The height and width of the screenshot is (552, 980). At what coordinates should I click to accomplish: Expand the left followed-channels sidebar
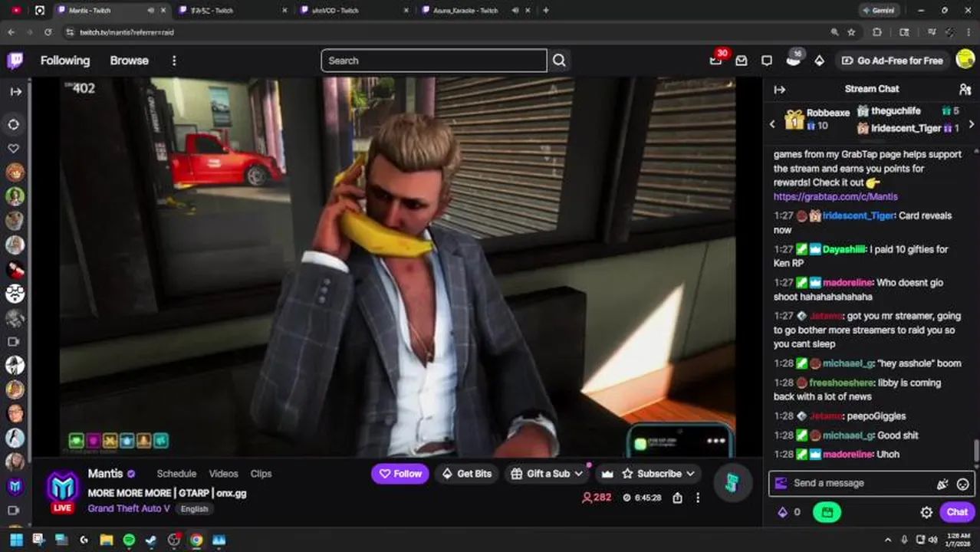click(x=15, y=91)
